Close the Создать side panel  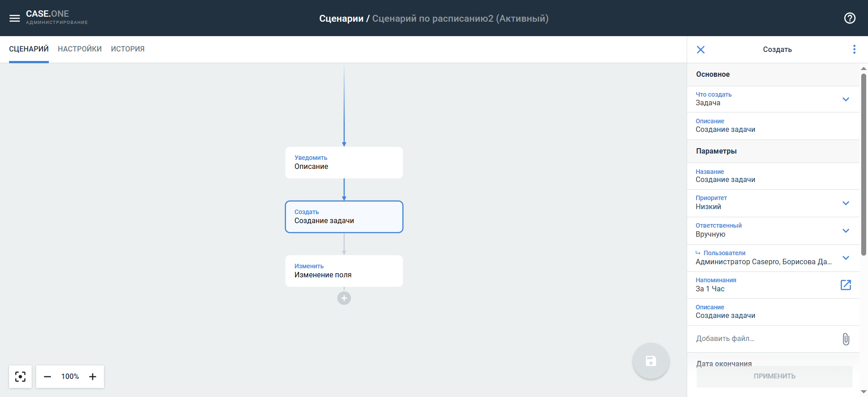tap(700, 50)
